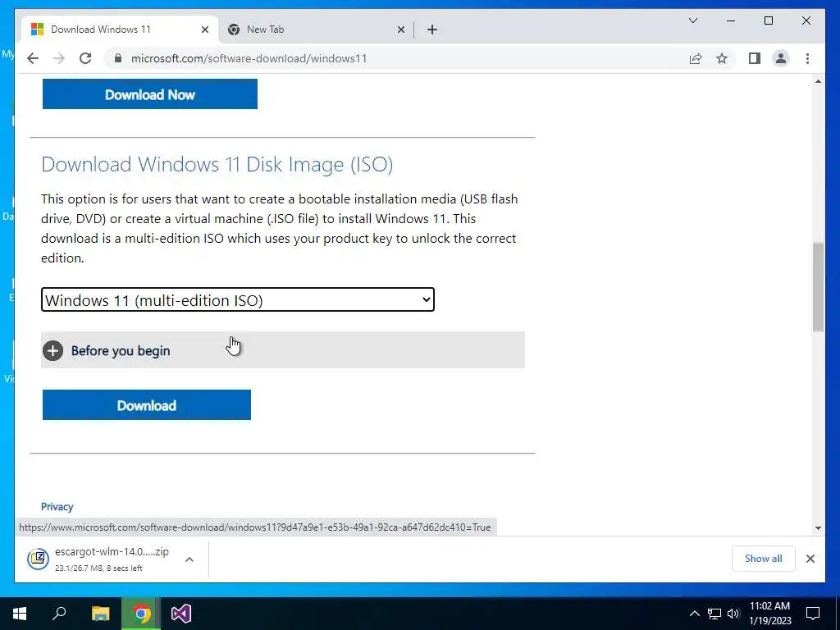The width and height of the screenshot is (840, 630).
Task: Open the Privacy link
Action: [x=57, y=506]
